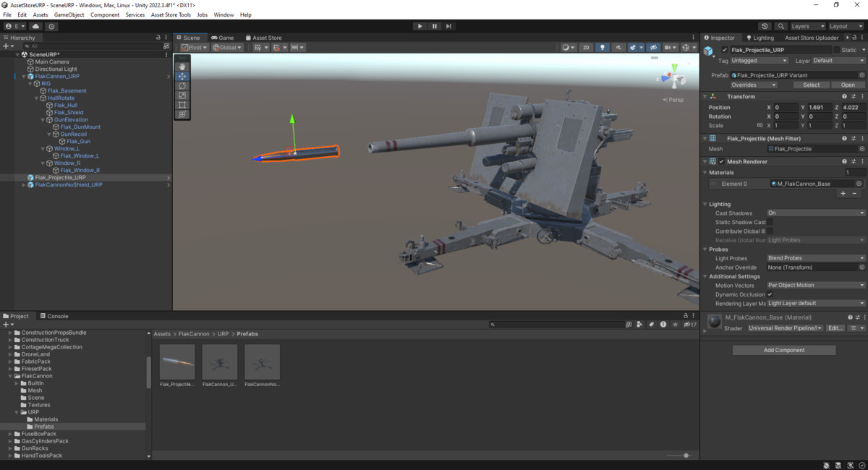
Task: Select the Rect tool in the scene overlay
Action: click(182, 105)
